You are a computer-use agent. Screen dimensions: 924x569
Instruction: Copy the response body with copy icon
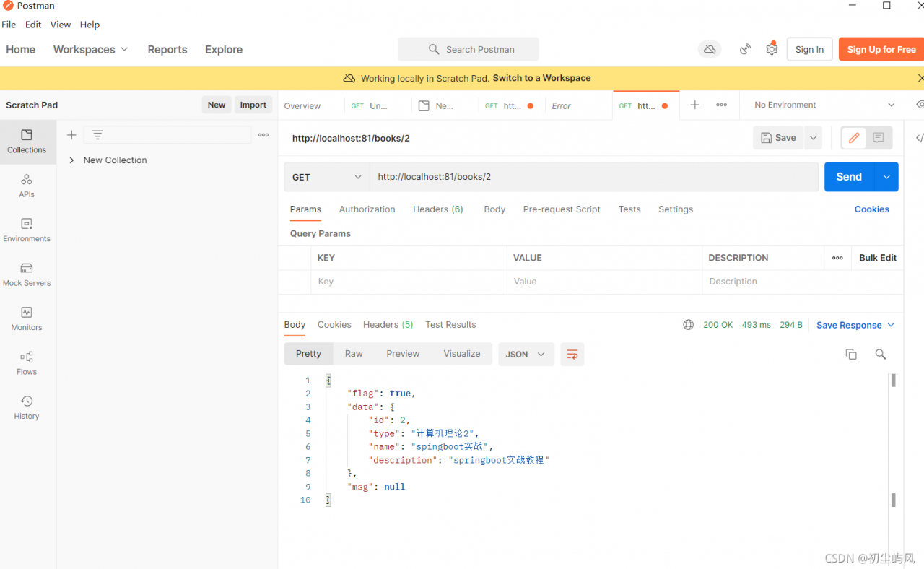pos(851,354)
